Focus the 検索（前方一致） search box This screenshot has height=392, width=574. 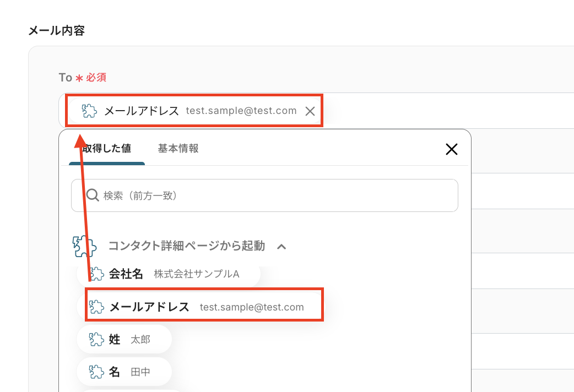point(264,195)
